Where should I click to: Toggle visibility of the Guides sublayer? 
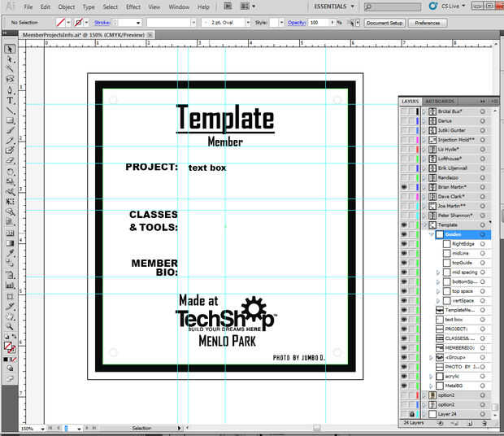coord(404,234)
